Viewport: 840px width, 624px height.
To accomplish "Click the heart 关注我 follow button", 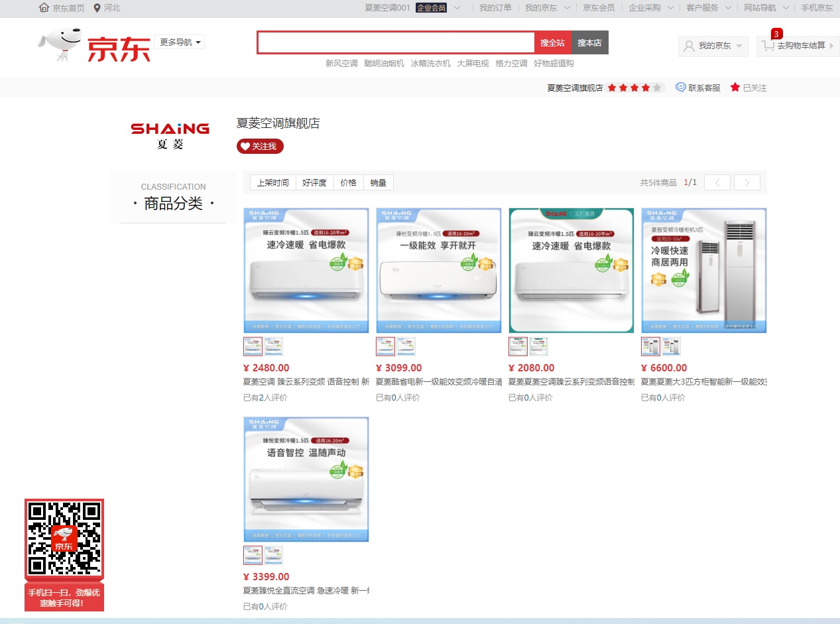I will pos(260,147).
